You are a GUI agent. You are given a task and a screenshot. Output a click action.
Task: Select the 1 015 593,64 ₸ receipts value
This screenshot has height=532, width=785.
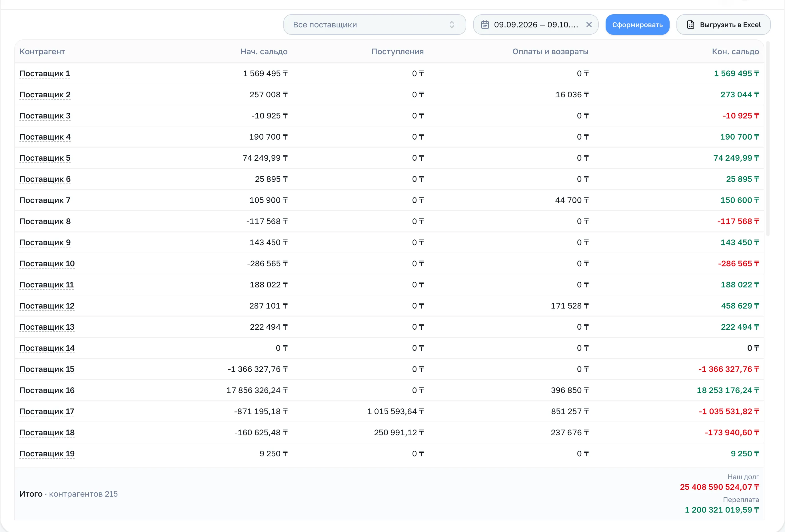[x=396, y=412]
